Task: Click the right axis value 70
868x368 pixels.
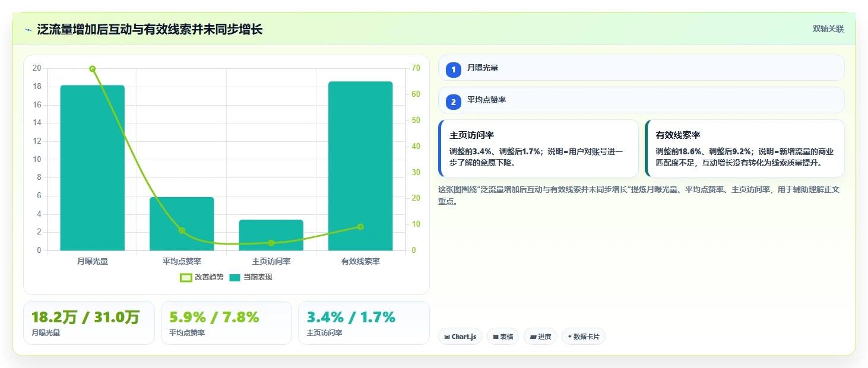Action: coord(416,68)
